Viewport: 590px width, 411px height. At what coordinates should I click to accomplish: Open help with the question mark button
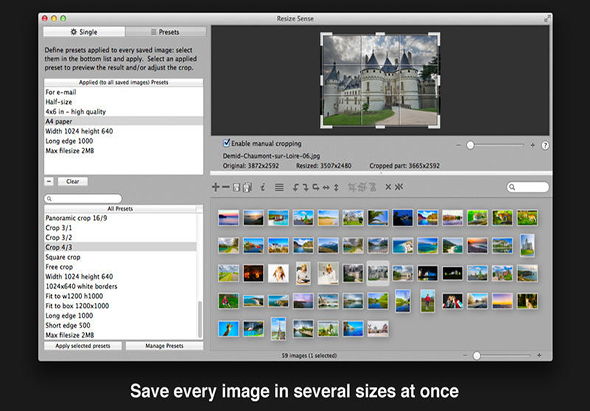(545, 145)
